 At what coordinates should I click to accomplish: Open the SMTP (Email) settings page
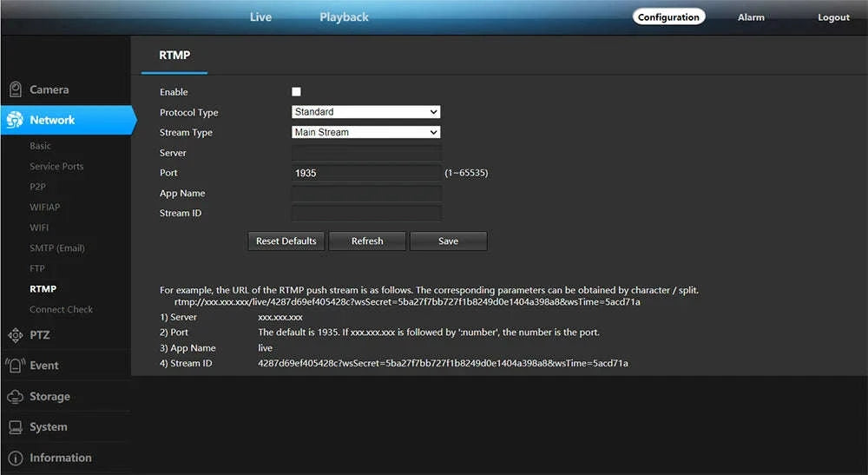click(57, 248)
